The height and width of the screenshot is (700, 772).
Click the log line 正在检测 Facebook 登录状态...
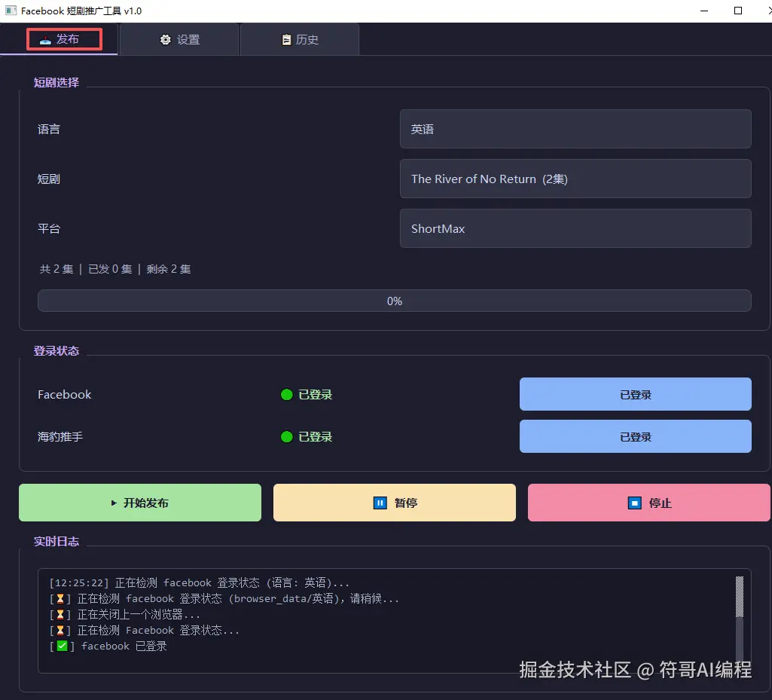[x=145, y=630]
